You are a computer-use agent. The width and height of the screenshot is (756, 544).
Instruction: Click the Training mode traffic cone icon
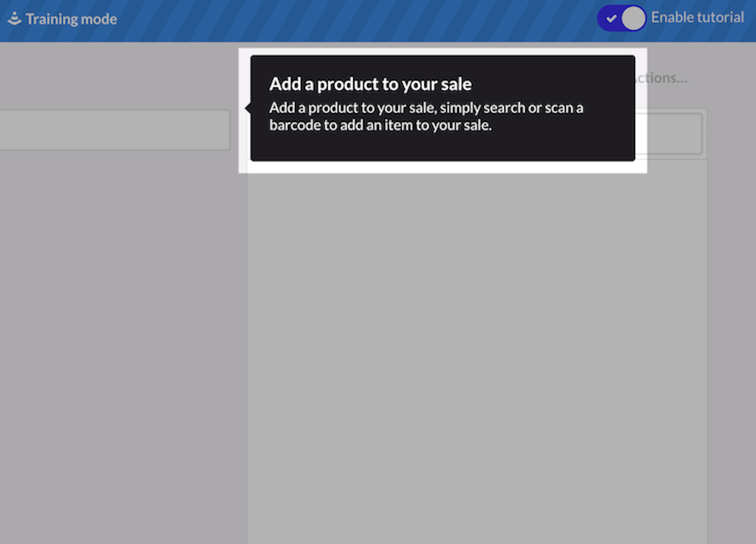tap(16, 18)
